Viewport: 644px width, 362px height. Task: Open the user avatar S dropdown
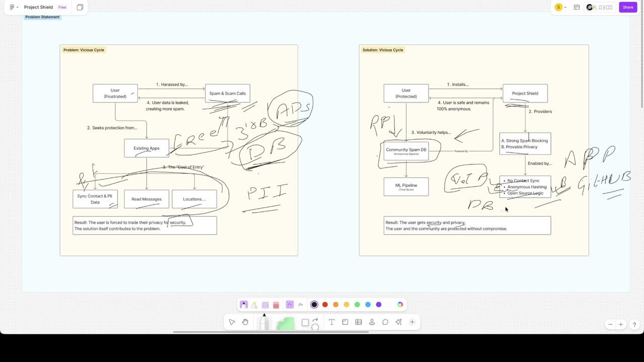560,7
